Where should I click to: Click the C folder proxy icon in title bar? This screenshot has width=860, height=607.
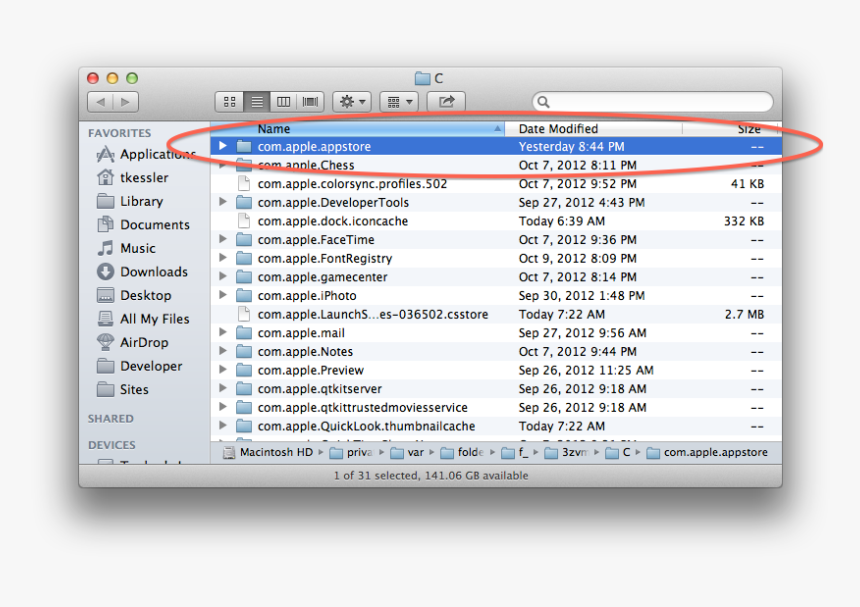click(x=422, y=78)
